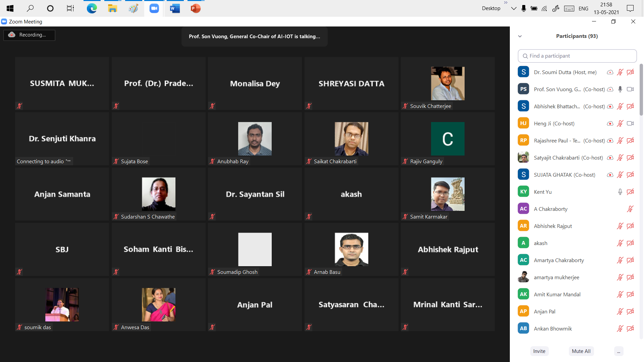
Task: Select Arnab Basu's video tile
Action: (352, 249)
